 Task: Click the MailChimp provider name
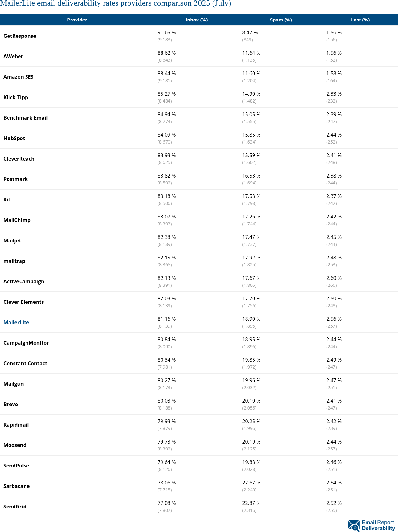[x=17, y=220]
